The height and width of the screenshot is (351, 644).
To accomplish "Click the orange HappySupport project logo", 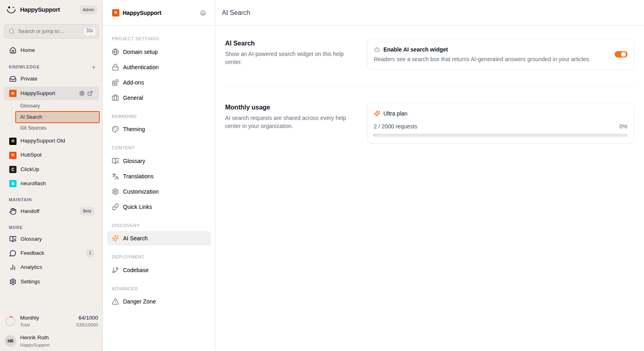I will [x=116, y=13].
